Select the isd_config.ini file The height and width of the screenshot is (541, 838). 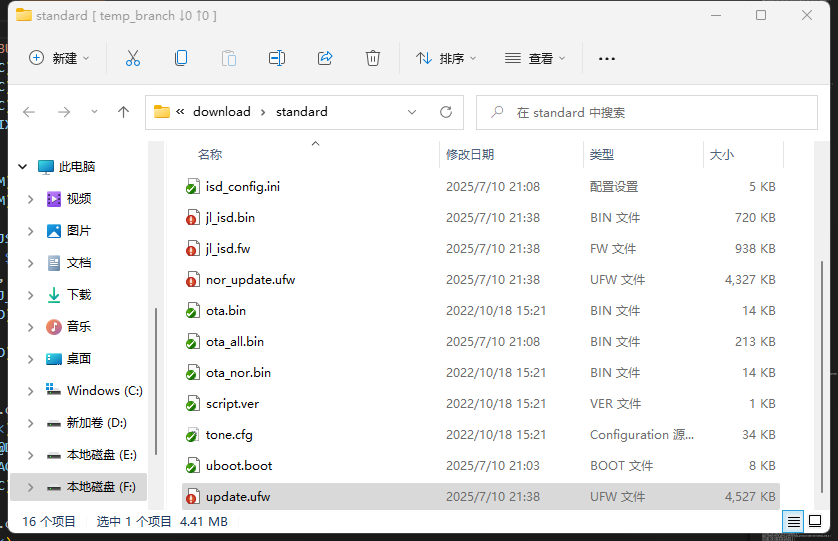tap(480, 187)
